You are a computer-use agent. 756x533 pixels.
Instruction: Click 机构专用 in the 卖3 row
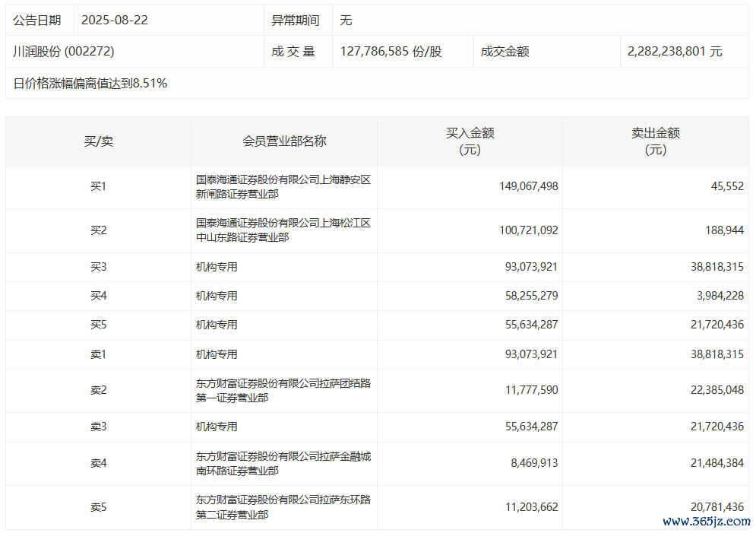pos(217,427)
